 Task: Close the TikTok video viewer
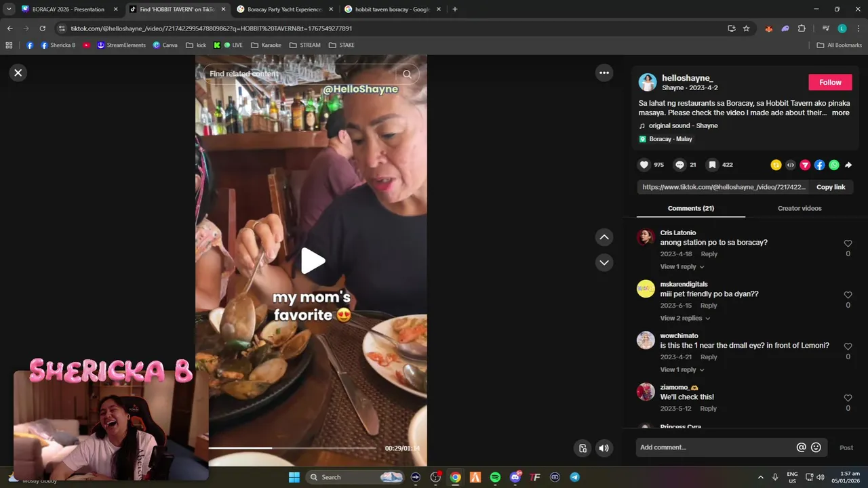click(x=18, y=73)
